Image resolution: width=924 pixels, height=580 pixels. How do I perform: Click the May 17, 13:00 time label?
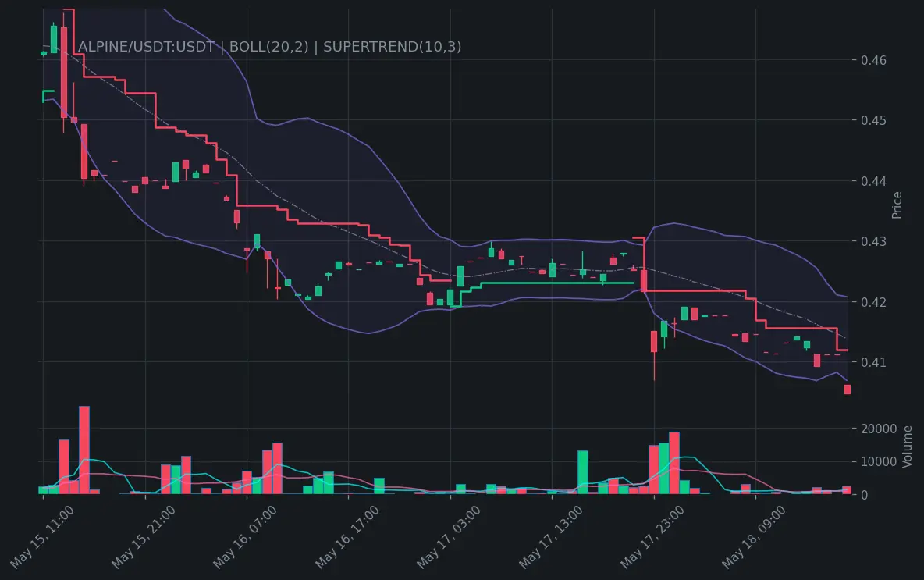551,537
